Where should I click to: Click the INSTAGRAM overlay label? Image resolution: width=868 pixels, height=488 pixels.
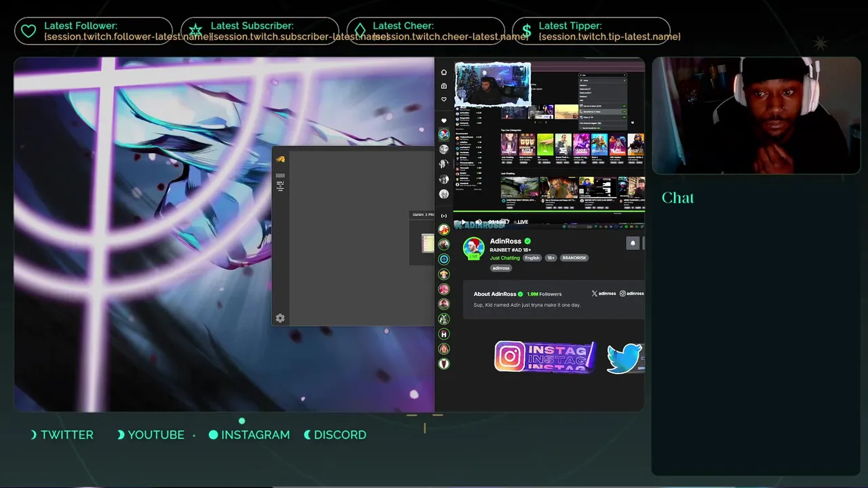[255, 434]
